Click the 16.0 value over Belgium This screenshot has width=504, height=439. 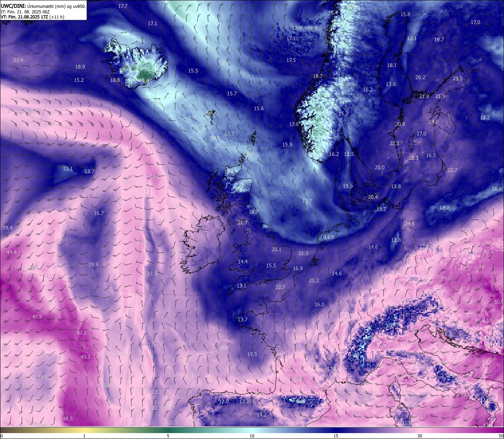[319, 304]
